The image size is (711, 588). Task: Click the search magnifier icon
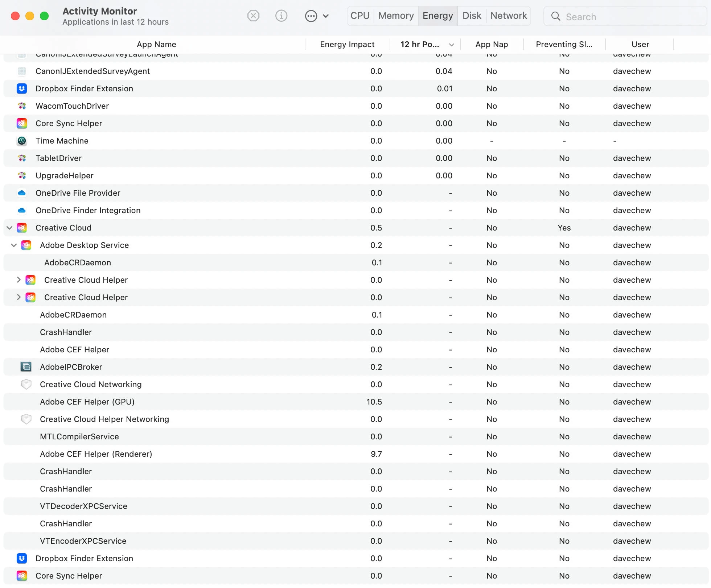tap(555, 16)
